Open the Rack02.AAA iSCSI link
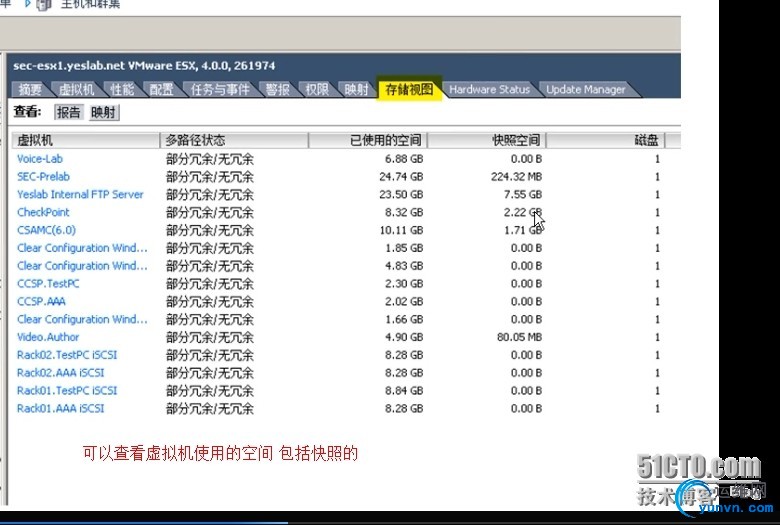This screenshot has width=780, height=525. tap(61, 373)
